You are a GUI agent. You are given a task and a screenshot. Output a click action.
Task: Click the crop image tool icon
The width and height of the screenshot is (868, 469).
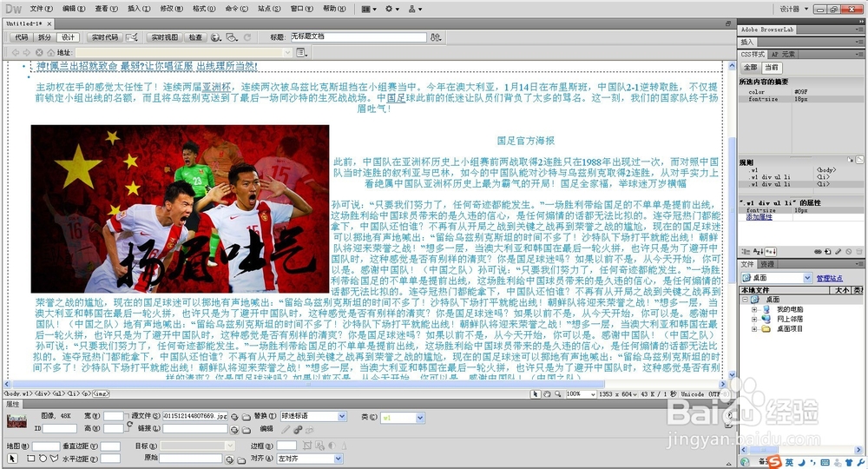[x=308, y=446]
